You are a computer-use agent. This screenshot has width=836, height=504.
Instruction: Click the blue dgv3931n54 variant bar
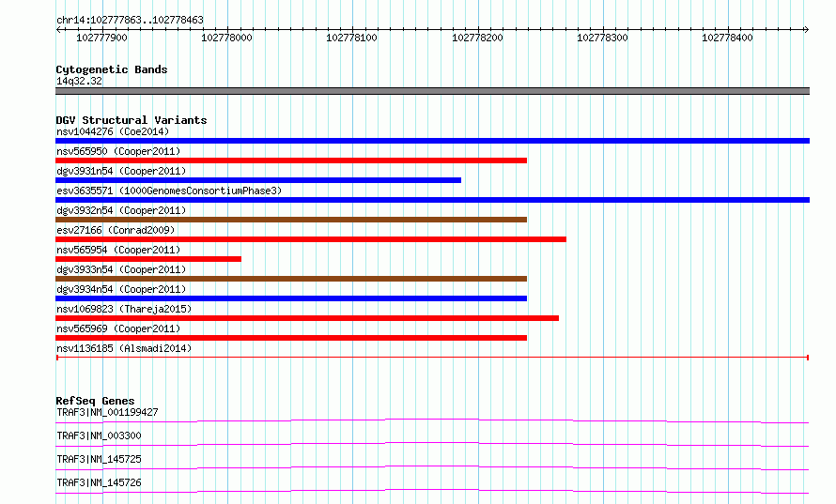click(x=258, y=180)
